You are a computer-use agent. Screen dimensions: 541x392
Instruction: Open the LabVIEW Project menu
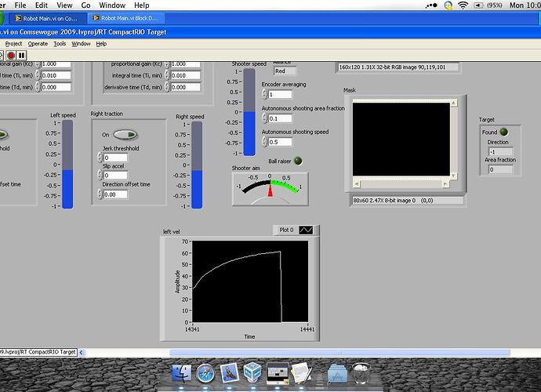(x=14, y=44)
